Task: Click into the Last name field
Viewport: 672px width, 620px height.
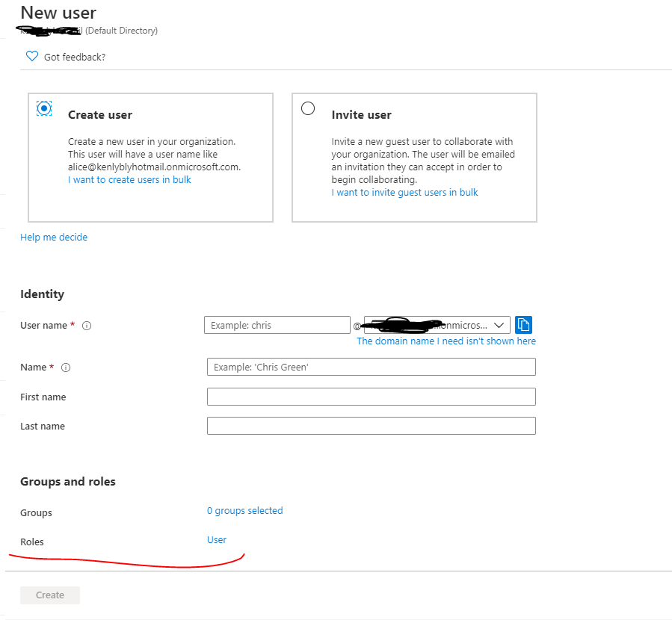Action: 371,426
